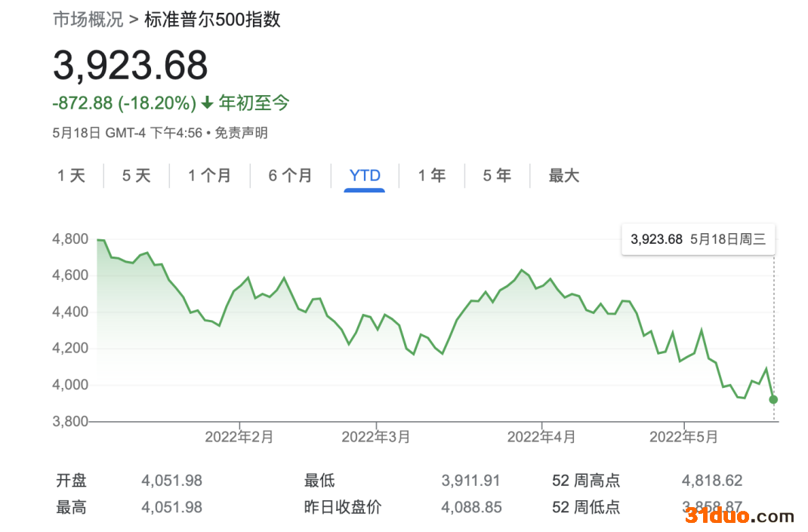Click the 52 周低点 label
The height and width of the screenshot is (532, 808).
pos(586,507)
